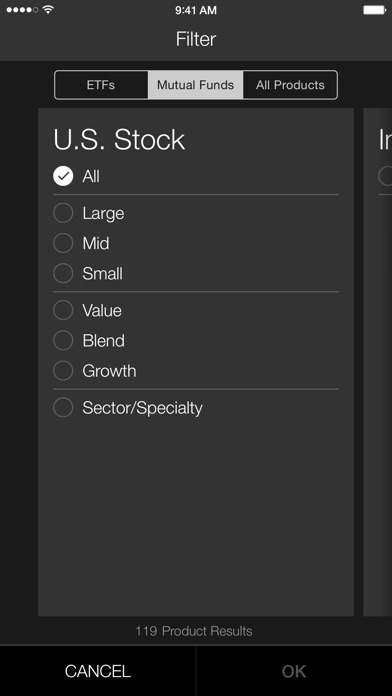The height and width of the screenshot is (696, 392).
Task: Tap the battery icon in status bar
Action: tap(375, 10)
